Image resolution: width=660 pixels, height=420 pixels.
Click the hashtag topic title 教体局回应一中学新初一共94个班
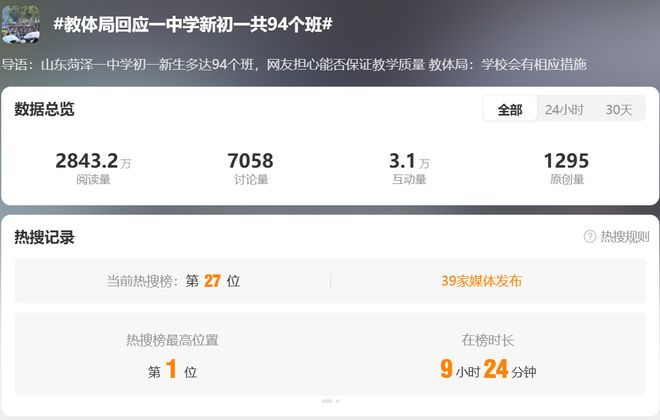[192, 24]
